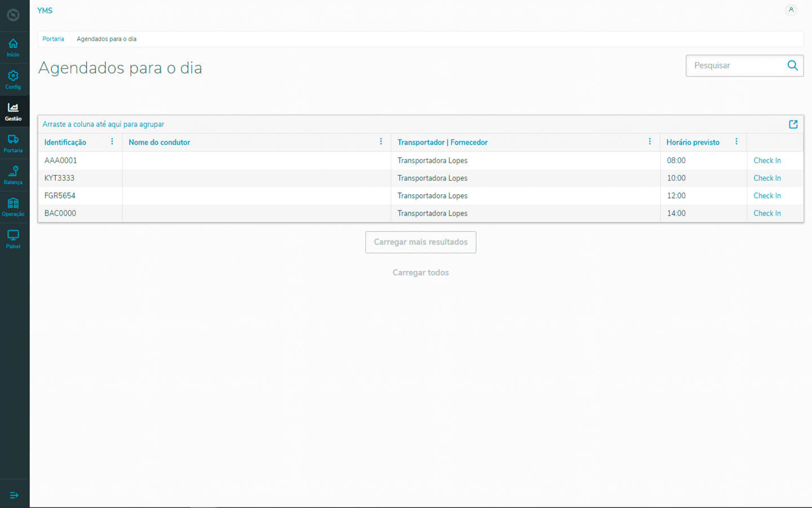Click the Carregar todos link
This screenshot has width=812, height=508.
coord(421,273)
